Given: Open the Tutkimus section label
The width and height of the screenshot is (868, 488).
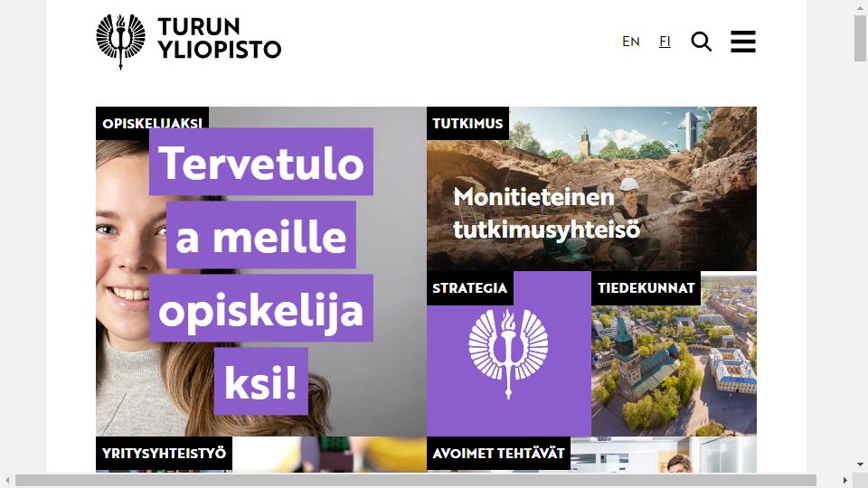Looking at the screenshot, I should coord(467,123).
